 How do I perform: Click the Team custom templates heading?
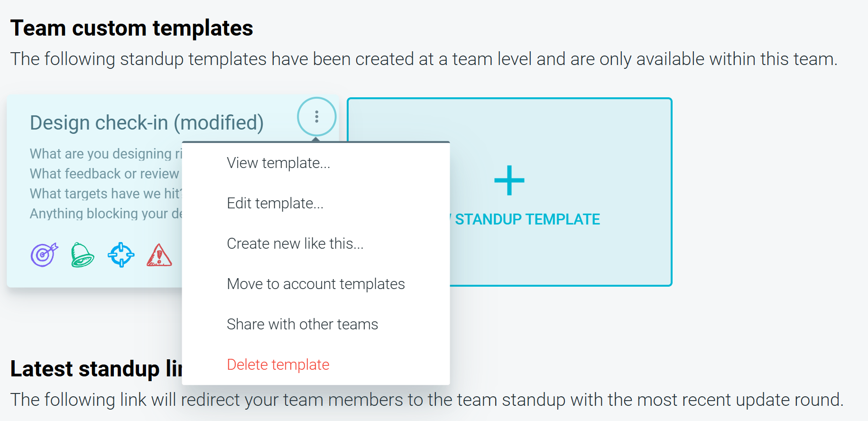(132, 28)
